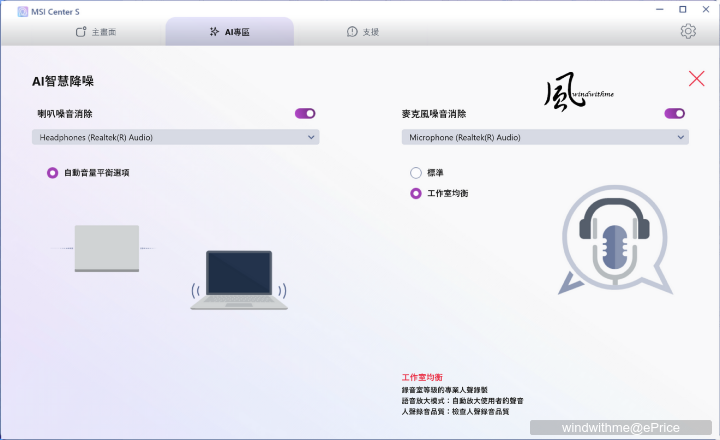The image size is (720, 440).
Task: Click the AI專區 tab sparkle icon
Action: (x=213, y=32)
